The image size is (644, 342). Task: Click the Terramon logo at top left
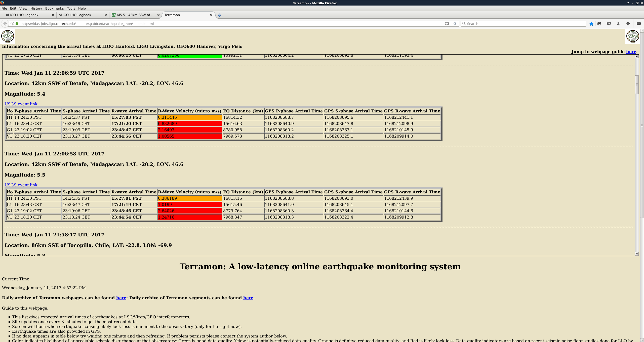pyautogui.click(x=8, y=36)
